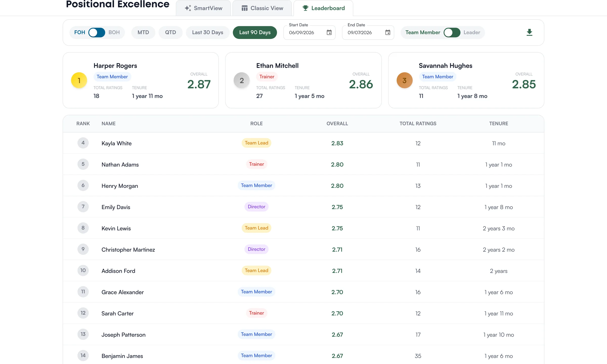Choose the Last 90 Days filter
The height and width of the screenshot is (364, 607).
coord(255,32)
